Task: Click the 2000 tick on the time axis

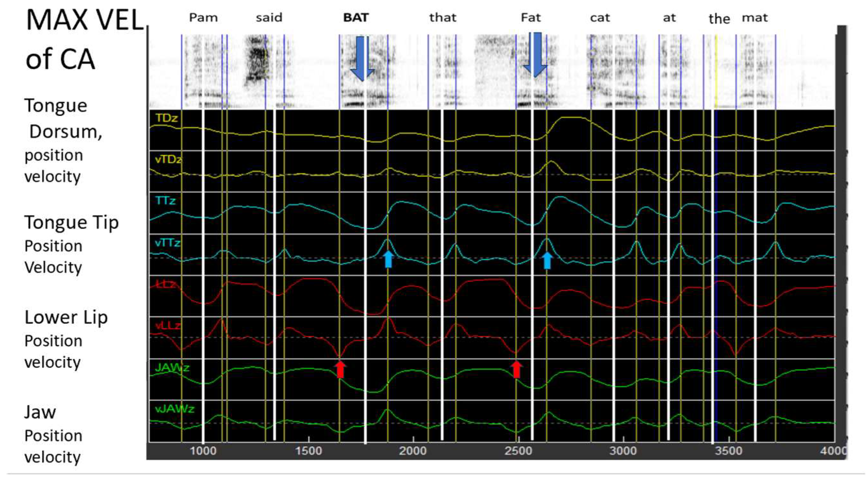Action: point(413,451)
